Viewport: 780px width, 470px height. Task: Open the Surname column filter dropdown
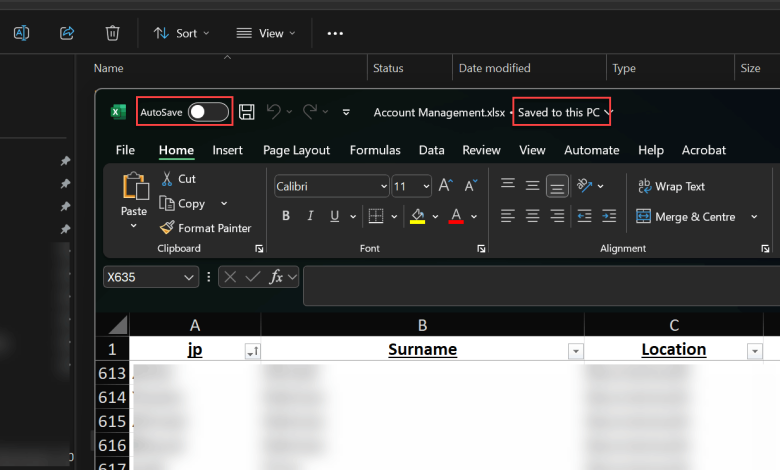(x=575, y=351)
